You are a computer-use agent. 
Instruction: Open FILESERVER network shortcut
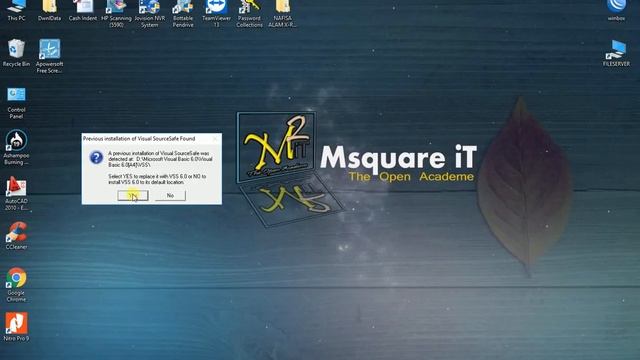tap(616, 53)
